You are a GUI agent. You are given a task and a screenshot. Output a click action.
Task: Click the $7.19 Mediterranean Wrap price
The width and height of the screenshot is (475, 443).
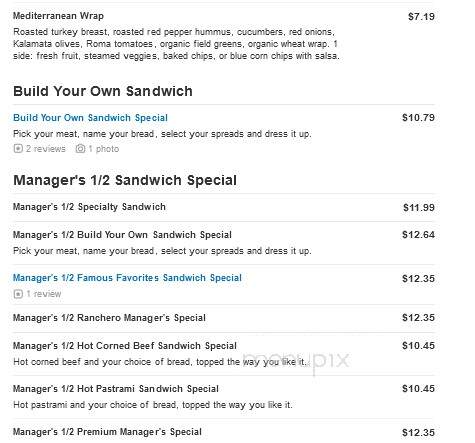pyautogui.click(x=421, y=16)
